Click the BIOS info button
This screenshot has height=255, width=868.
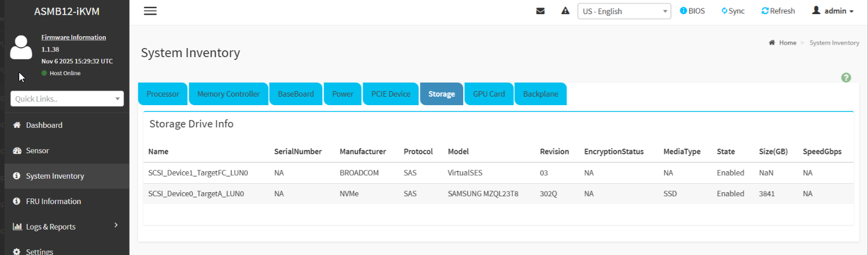692,11
